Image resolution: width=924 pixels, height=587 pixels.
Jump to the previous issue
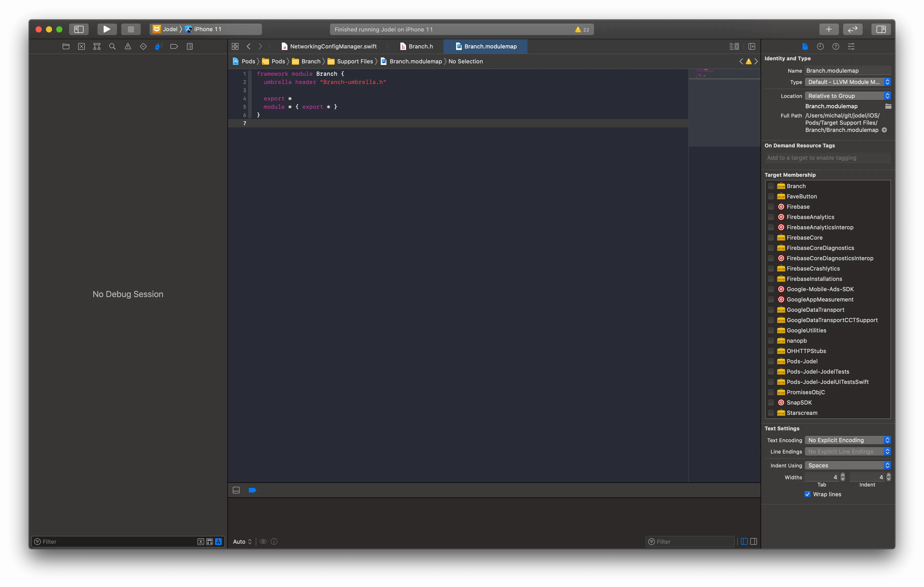(x=741, y=61)
